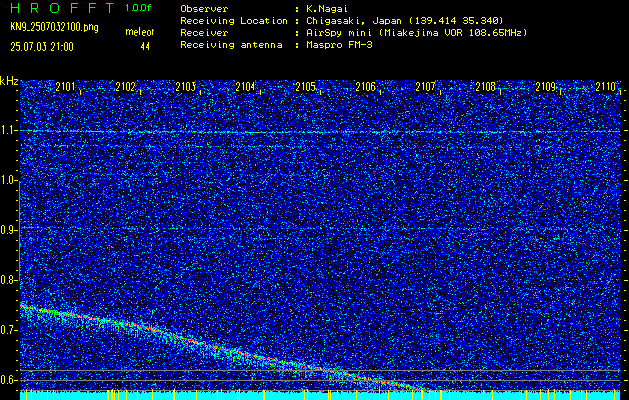Click time label 2106

coord(365,87)
